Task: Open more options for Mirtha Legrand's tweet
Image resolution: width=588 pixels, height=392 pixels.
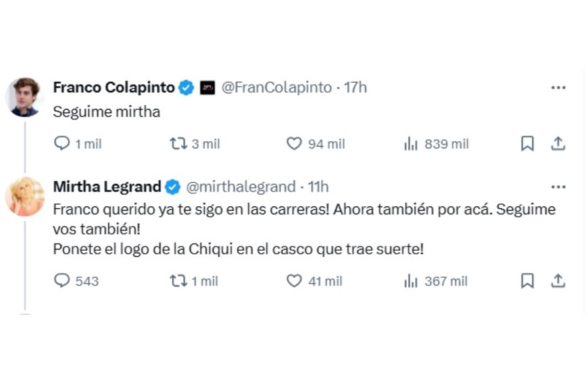Action: pos(558,187)
